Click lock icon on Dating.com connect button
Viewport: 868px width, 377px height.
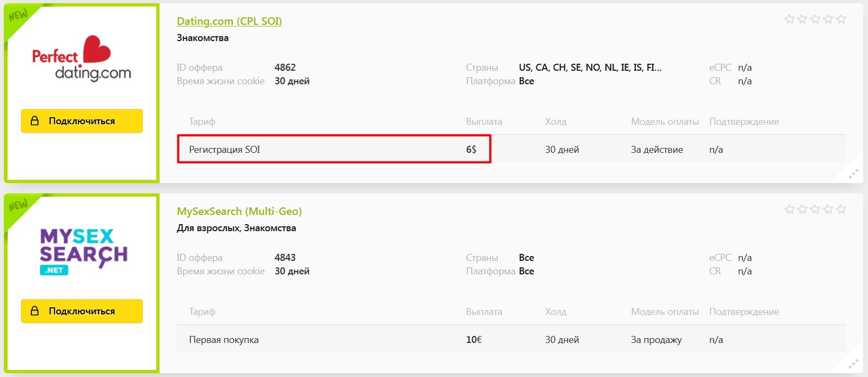point(35,121)
